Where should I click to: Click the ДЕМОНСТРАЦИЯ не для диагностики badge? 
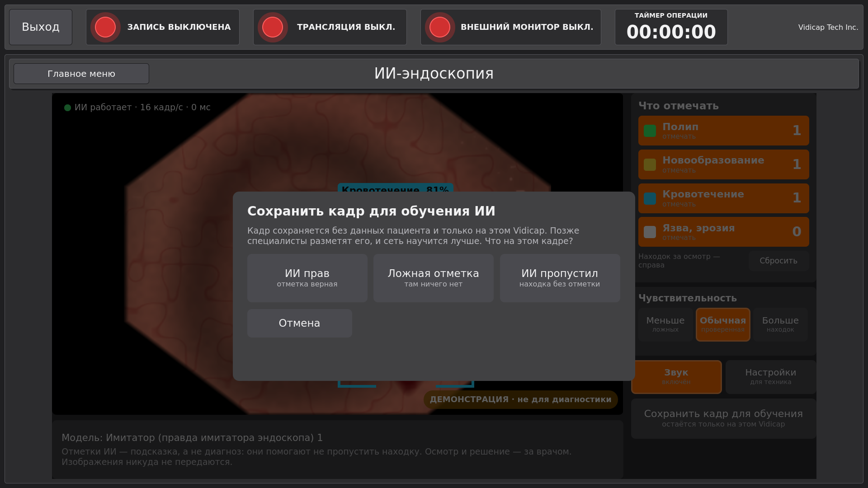(x=521, y=399)
